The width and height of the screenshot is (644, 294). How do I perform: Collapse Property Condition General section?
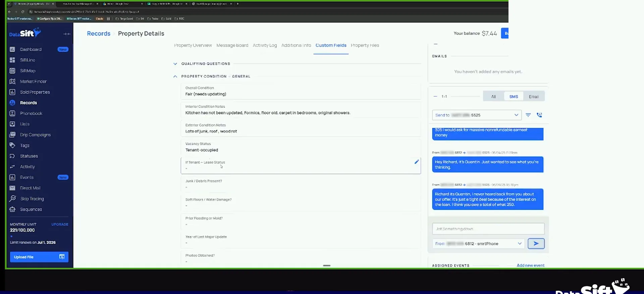coord(175,77)
